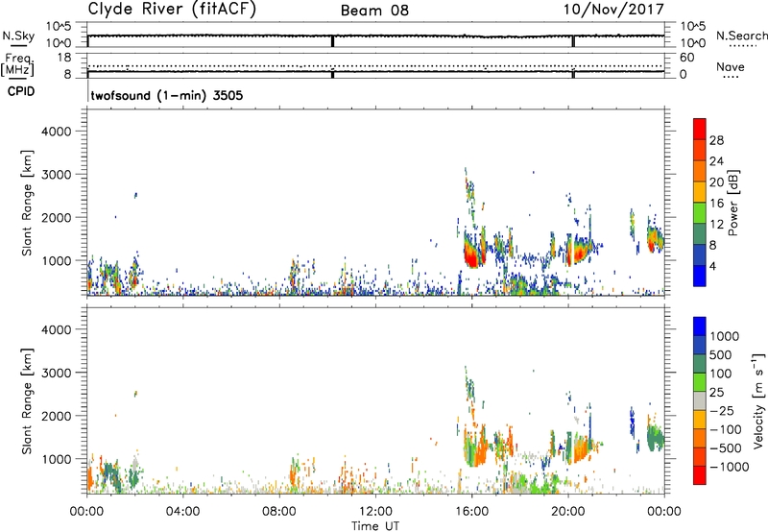Click the "60" tick on the Nave axis

[x=686, y=58]
